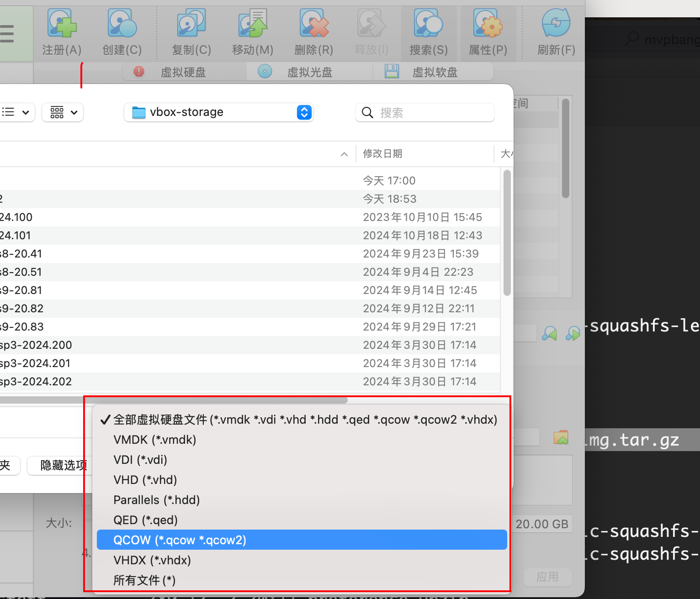
Task: Click the Refresh (刷新) toolbar icon
Action: [x=556, y=24]
